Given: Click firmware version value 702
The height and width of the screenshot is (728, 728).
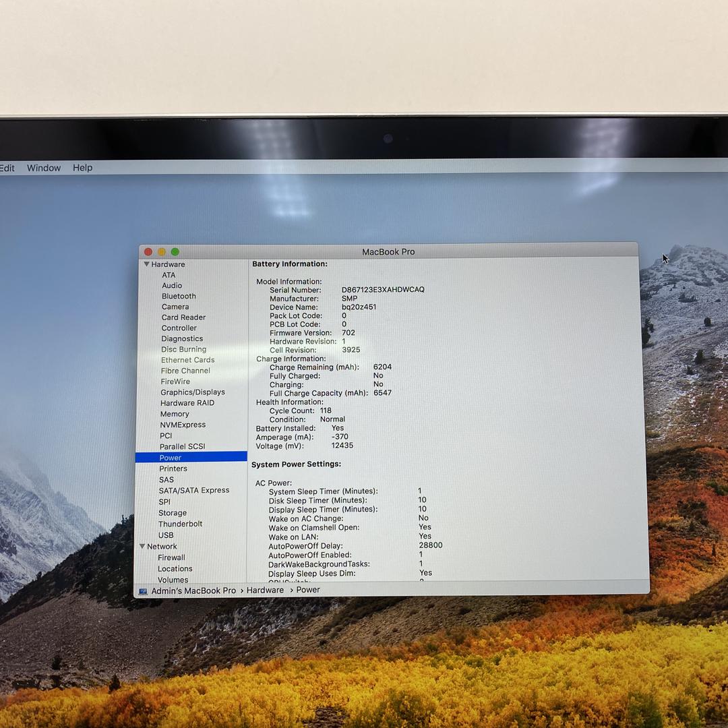Looking at the screenshot, I should 348,333.
